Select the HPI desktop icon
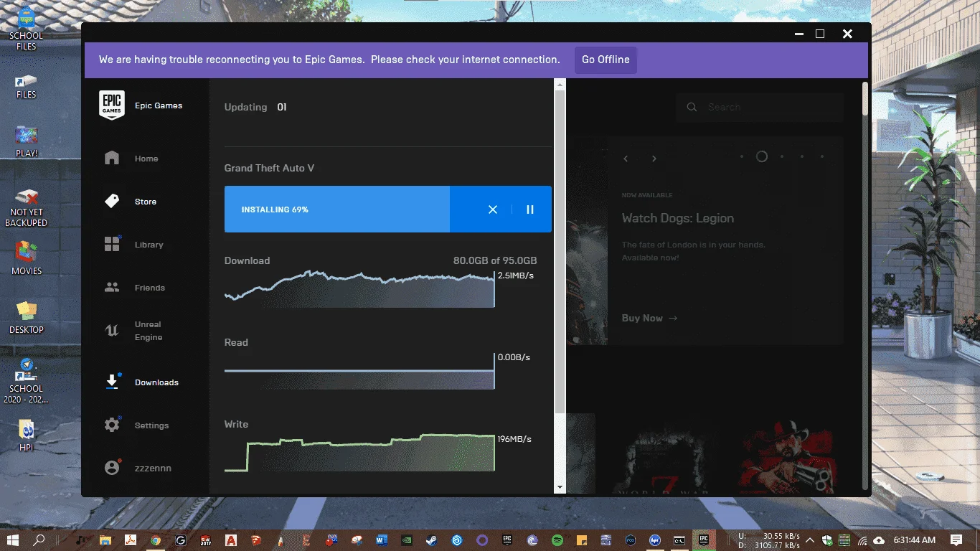The height and width of the screenshot is (551, 980). tap(27, 435)
